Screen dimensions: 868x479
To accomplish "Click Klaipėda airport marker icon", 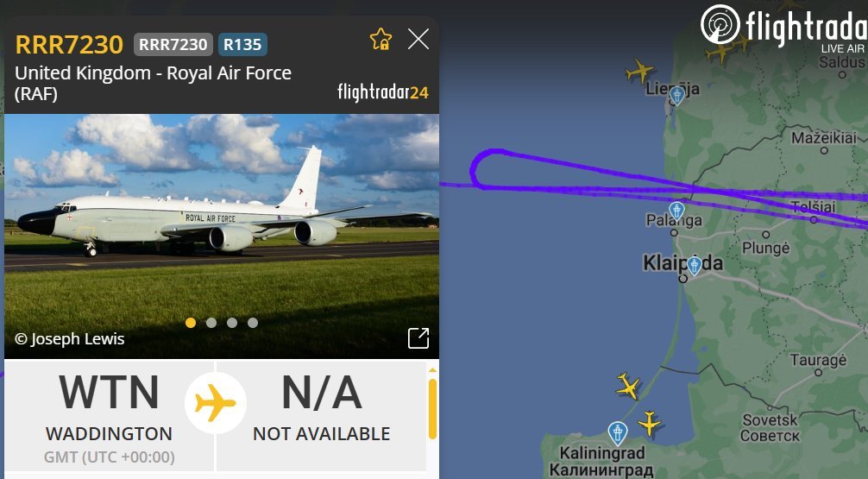I will [695, 266].
